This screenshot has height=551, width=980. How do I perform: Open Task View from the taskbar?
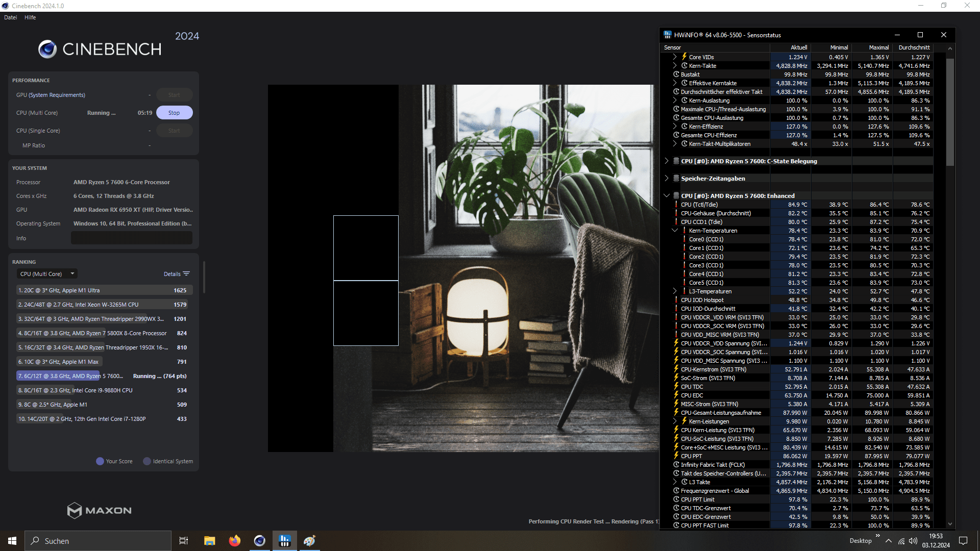184,541
